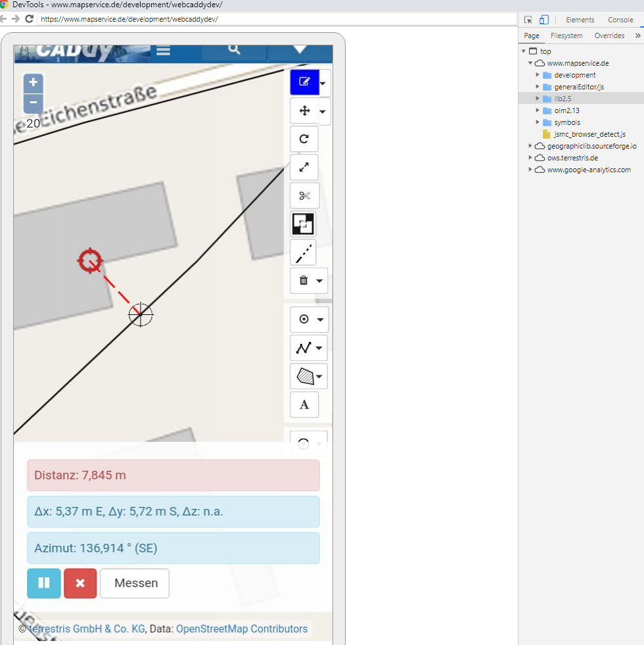Toggle the device toolbar in DevTools
Viewport: 644px width, 645px height.
coord(544,20)
